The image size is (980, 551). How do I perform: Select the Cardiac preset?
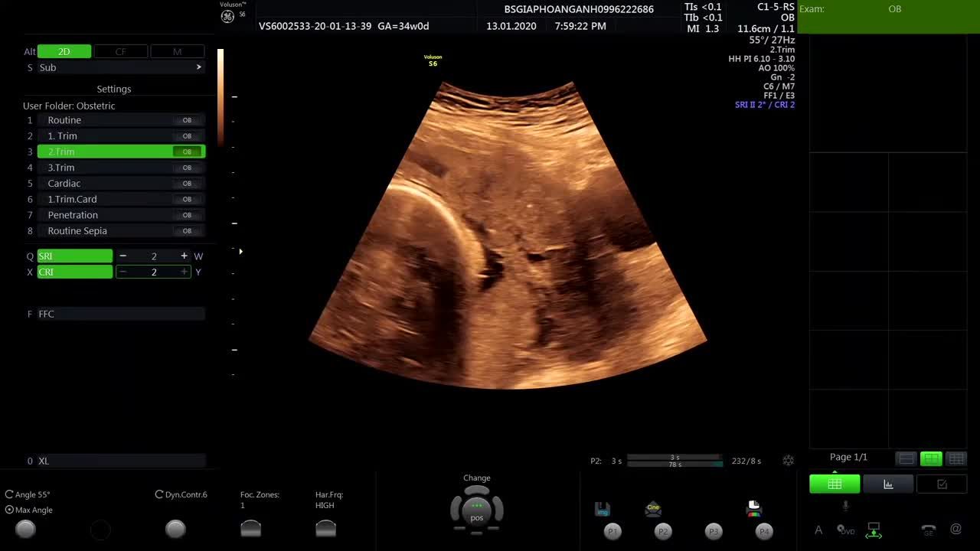(x=64, y=184)
